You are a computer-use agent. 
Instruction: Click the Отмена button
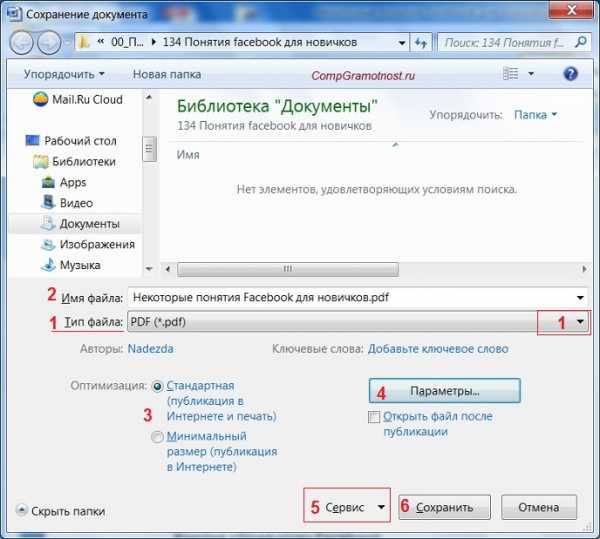pyautogui.click(x=539, y=507)
